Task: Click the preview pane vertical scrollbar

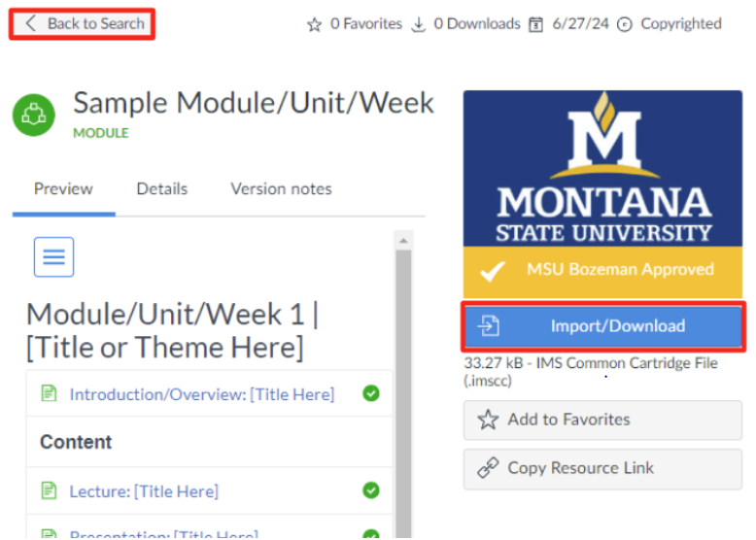Action: coord(403,388)
